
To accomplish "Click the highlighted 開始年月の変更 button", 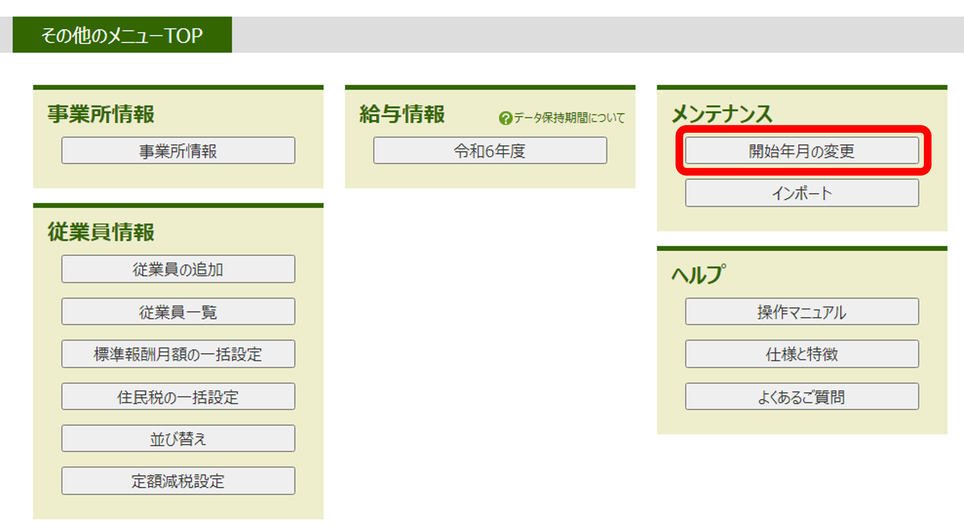I will (801, 151).
